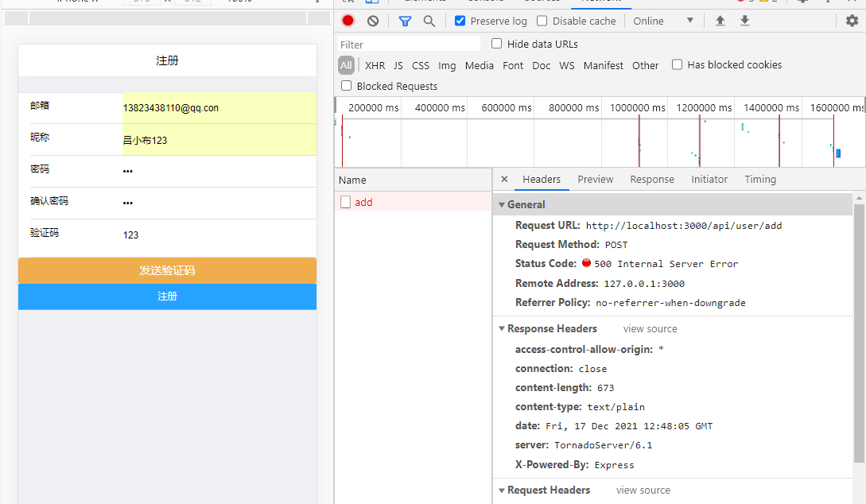Filter requests by Media
Image resolution: width=866 pixels, height=504 pixels.
tap(480, 66)
